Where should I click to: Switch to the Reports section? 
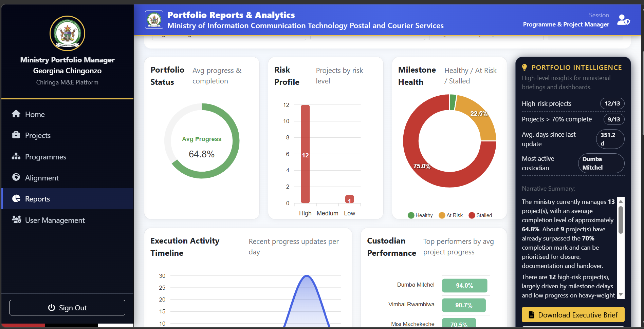point(37,199)
